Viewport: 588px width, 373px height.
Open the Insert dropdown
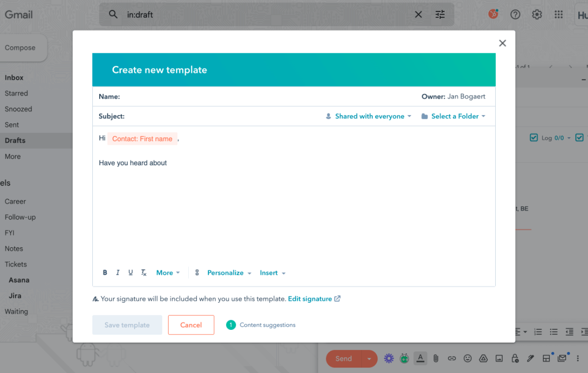[x=272, y=273]
